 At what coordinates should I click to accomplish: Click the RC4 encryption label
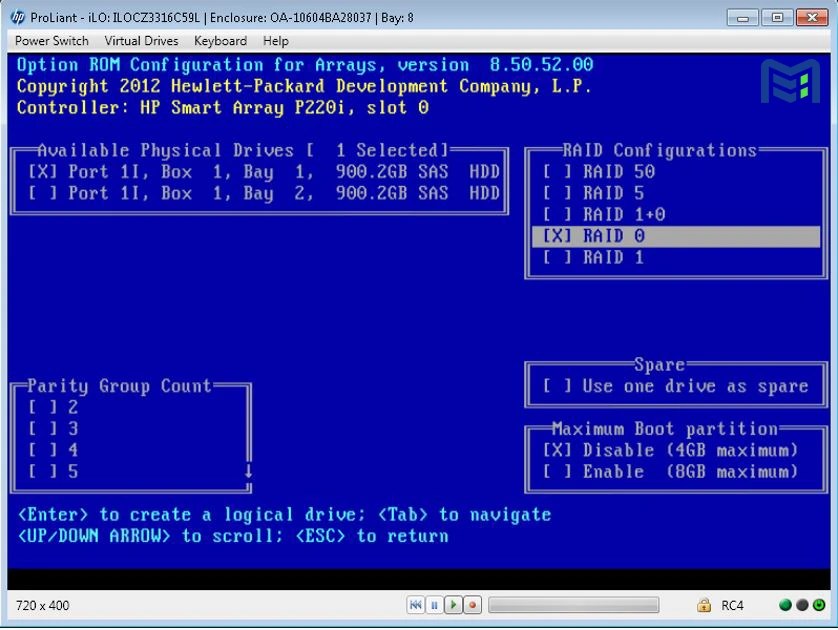click(732, 605)
